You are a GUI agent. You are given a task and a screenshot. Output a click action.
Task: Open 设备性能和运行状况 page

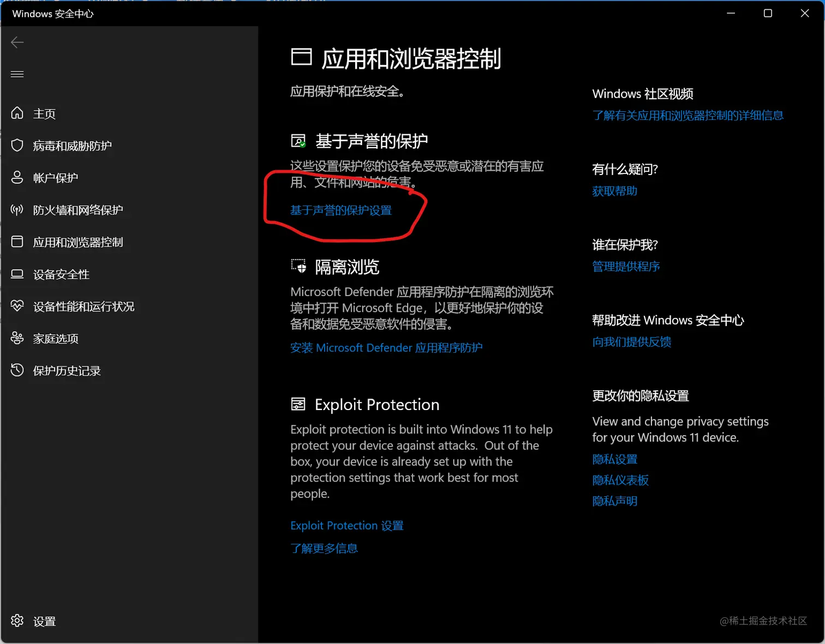[84, 306]
